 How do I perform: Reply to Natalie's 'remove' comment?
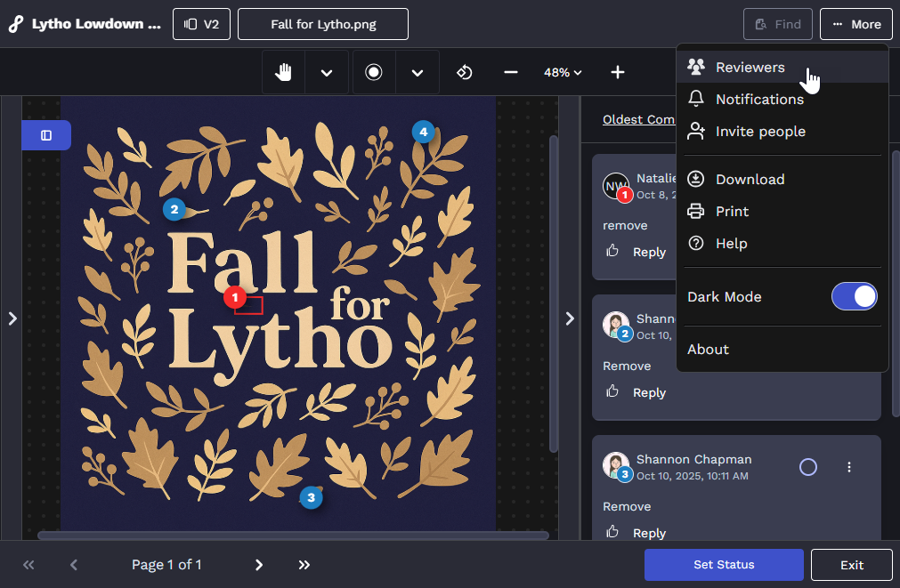click(649, 252)
